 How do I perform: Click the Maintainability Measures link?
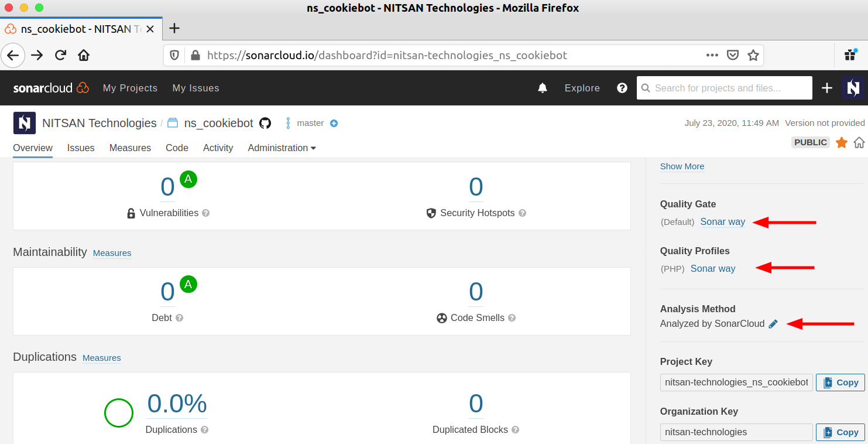(x=112, y=253)
